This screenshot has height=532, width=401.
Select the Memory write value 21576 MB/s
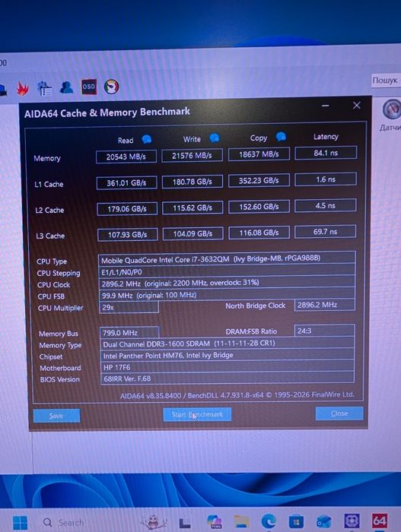[192, 155]
